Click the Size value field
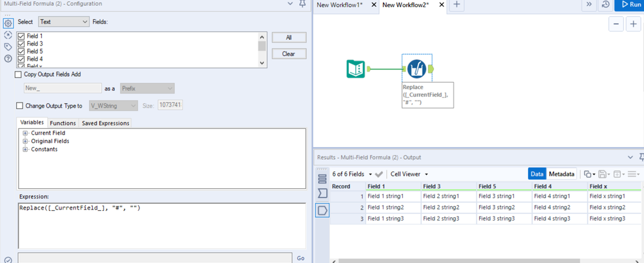 (170, 106)
